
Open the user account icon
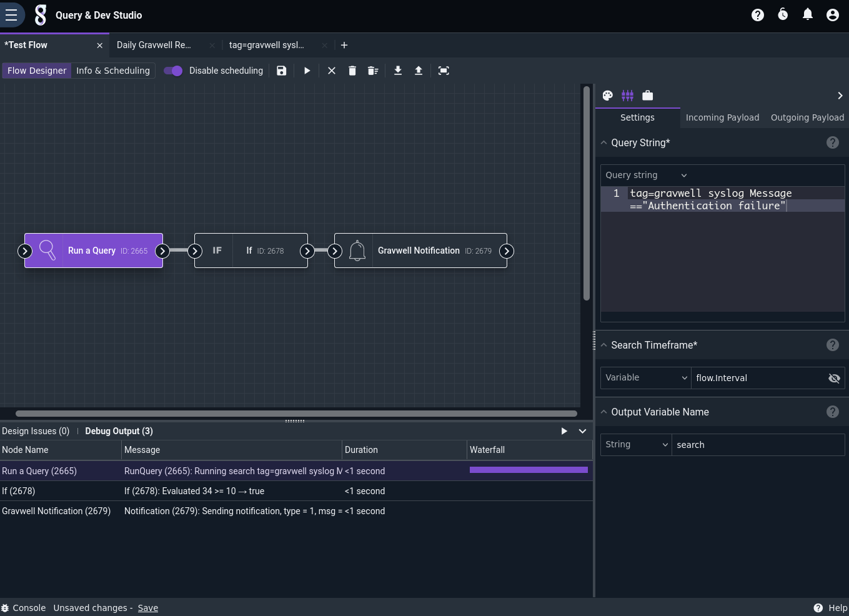(x=833, y=15)
